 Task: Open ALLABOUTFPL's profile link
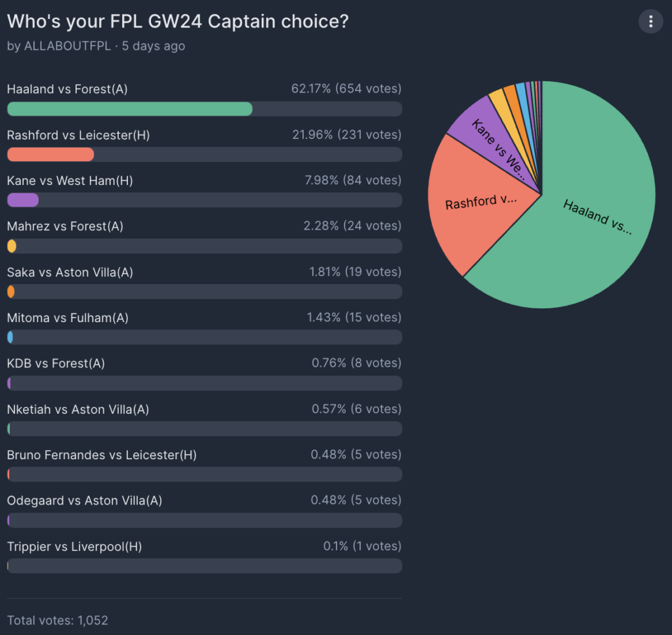65,46
